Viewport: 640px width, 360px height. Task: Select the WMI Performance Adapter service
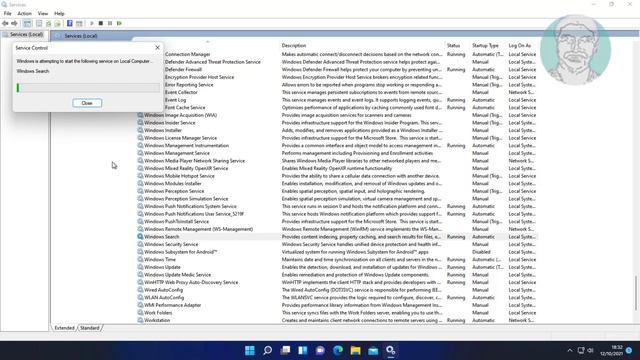pos(337,305)
